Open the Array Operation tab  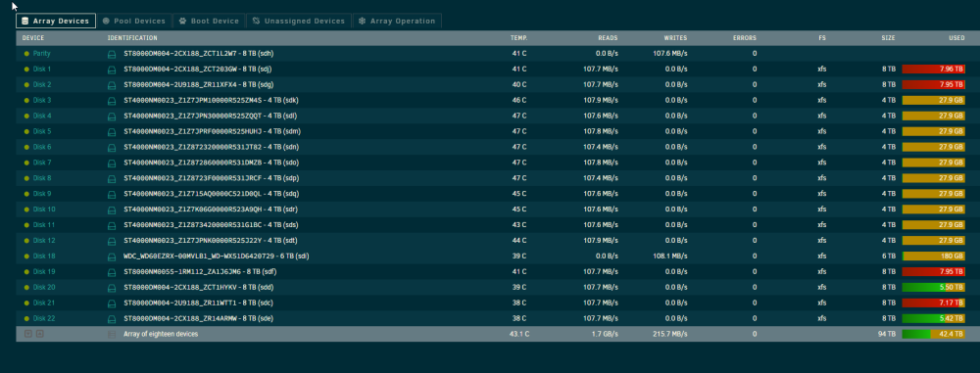coord(397,22)
